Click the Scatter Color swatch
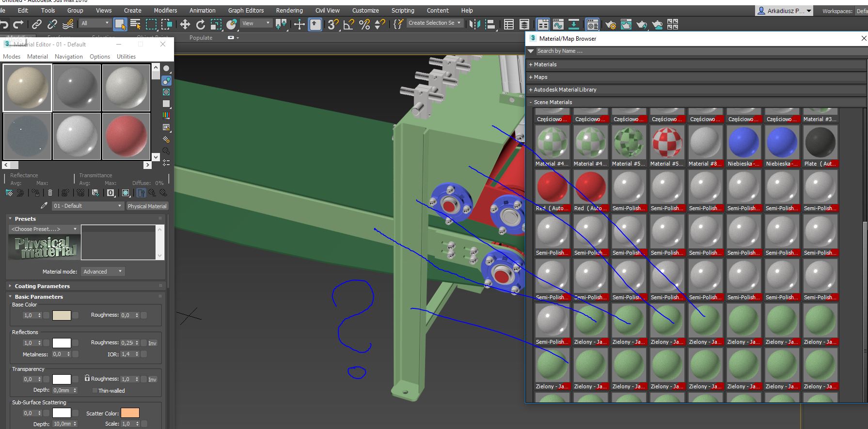Image resolution: width=868 pixels, height=429 pixels. pos(130,413)
